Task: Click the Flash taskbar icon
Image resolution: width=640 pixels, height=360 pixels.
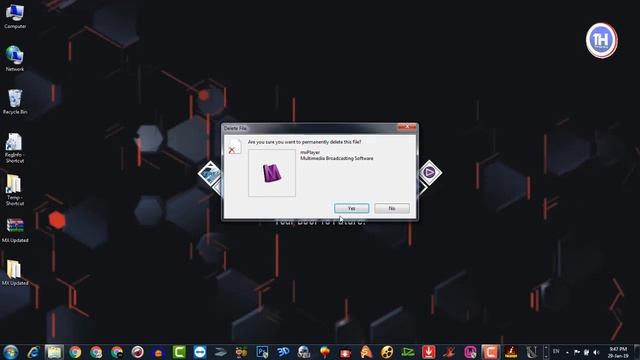Action: coord(511,352)
